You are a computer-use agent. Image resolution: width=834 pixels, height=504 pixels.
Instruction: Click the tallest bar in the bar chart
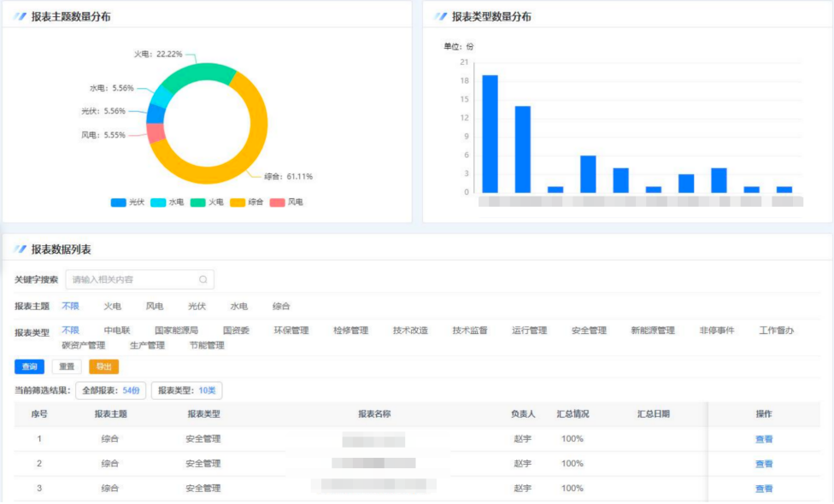(x=490, y=133)
